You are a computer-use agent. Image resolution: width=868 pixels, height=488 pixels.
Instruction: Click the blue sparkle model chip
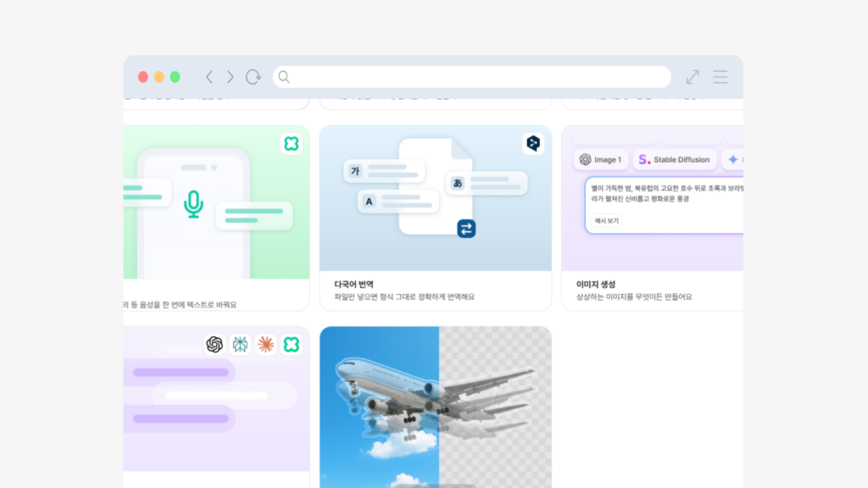point(733,159)
